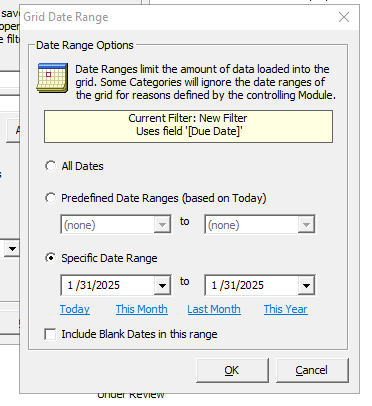Select the All Dates radio button
Image resolution: width=372 pixels, height=406 pixels.
[50, 166]
